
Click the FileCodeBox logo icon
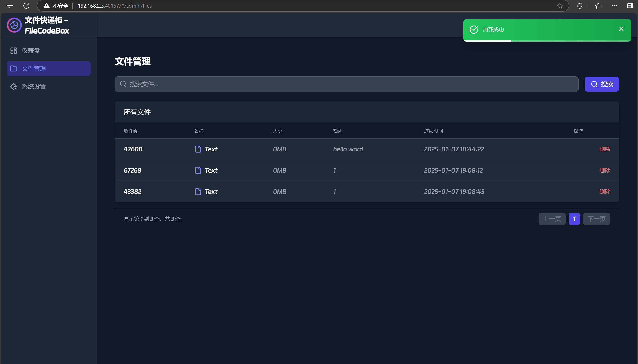coord(14,25)
